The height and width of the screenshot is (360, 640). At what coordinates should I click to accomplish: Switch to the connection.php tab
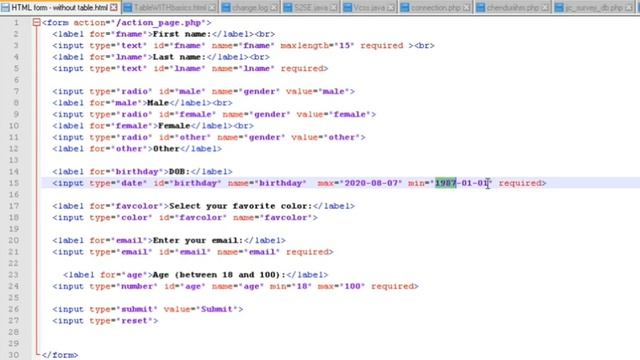[436, 8]
